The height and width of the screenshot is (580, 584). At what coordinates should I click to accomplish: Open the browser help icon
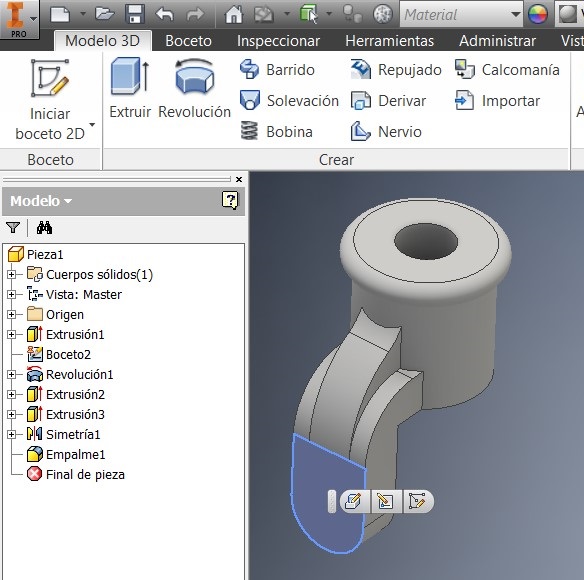pyautogui.click(x=230, y=200)
